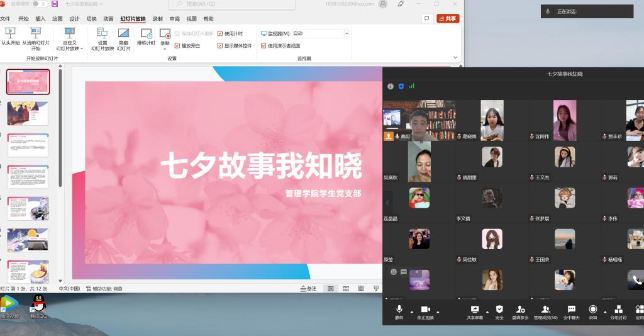Click 邀请参会 invite icon
The image size is (644, 336).
coord(520,309)
